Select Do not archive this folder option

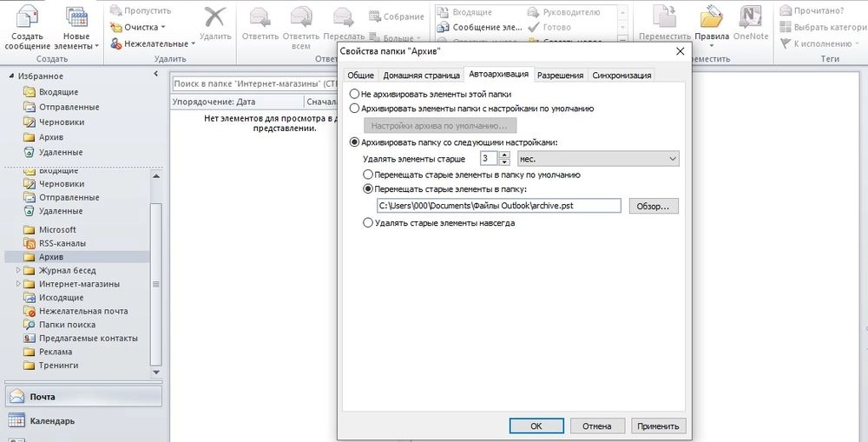click(x=354, y=94)
